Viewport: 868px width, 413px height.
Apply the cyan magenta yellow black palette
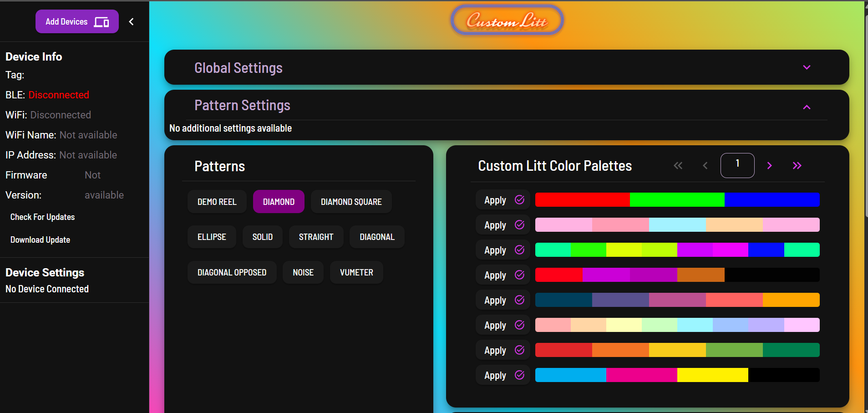pos(503,375)
